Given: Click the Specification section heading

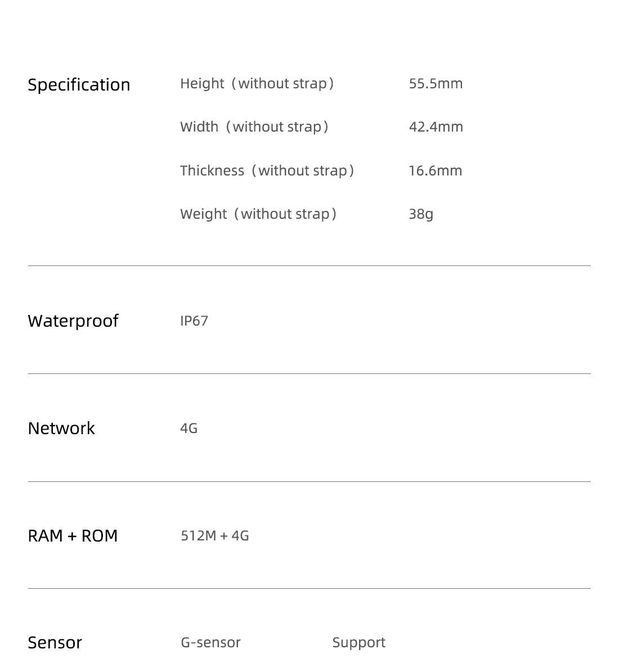Looking at the screenshot, I should (x=79, y=85).
